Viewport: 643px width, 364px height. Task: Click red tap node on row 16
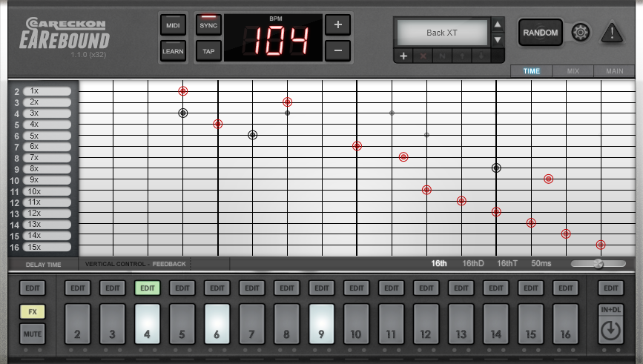point(601,245)
